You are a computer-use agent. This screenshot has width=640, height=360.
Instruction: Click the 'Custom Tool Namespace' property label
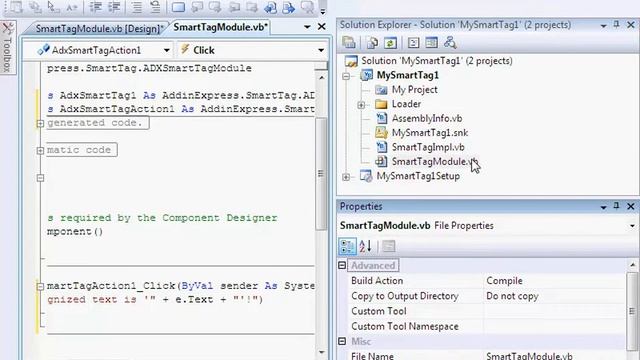(x=404, y=327)
